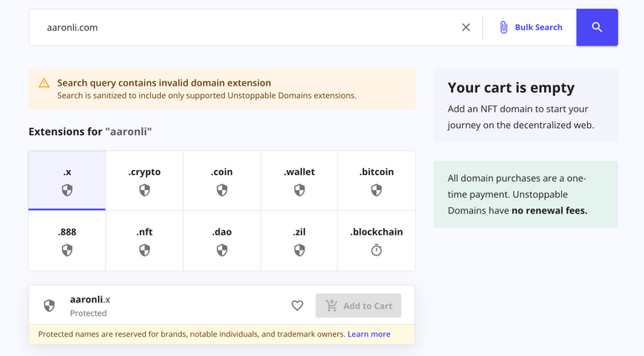This screenshot has width=644, height=356.
Task: Click the shield icon under .coin
Action: (x=221, y=190)
